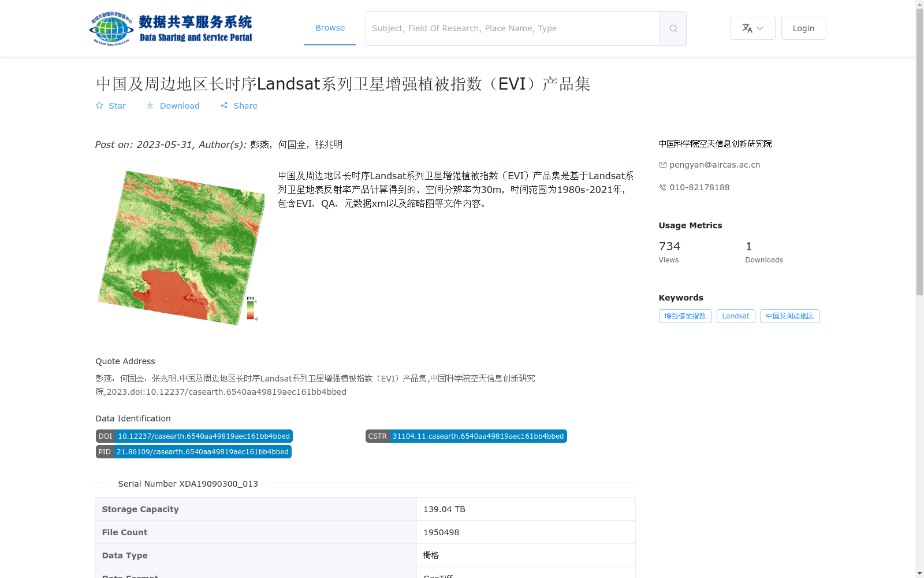Click the 734 views count

(x=669, y=246)
